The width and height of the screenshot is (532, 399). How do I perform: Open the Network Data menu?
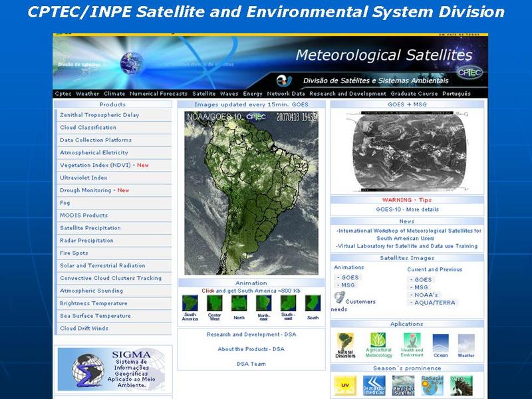tap(286, 94)
